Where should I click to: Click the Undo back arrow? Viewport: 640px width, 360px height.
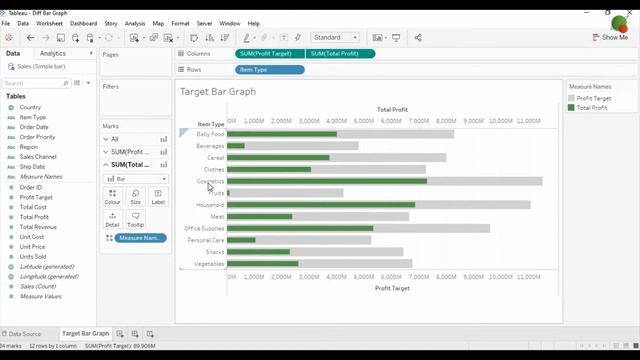tap(30, 38)
